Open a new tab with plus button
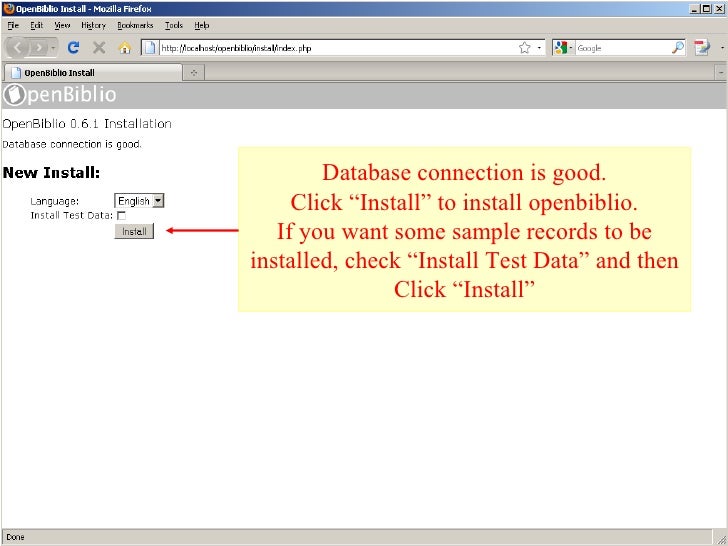 click(194, 72)
